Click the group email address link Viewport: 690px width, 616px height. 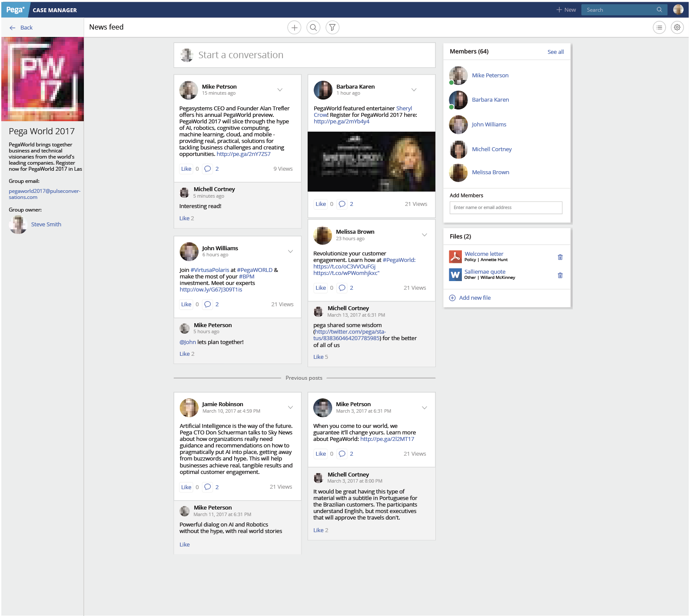click(45, 194)
